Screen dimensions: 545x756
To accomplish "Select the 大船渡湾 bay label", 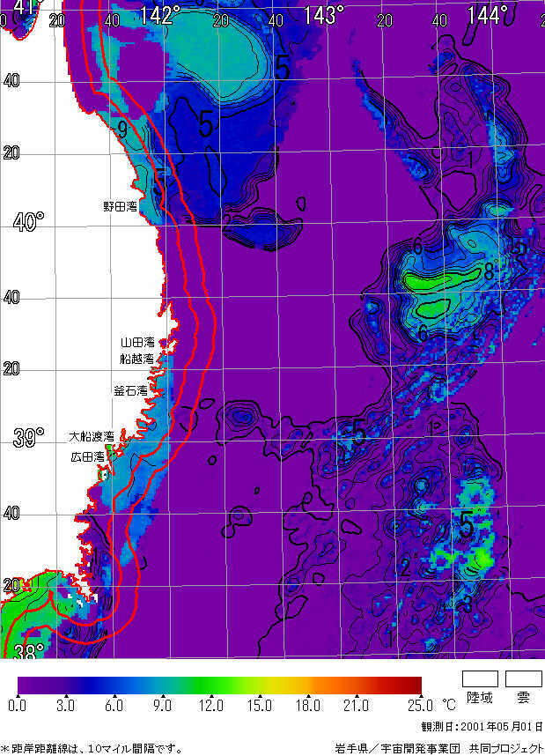I will (x=92, y=437).
